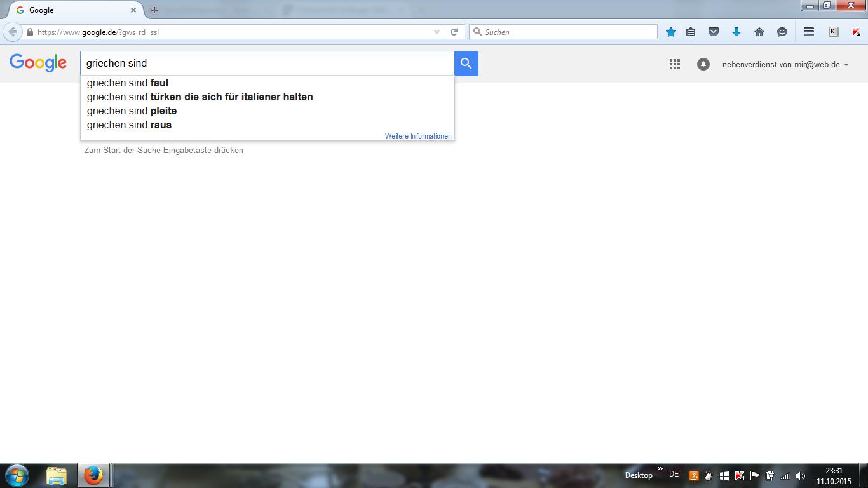Click Firefox taskbar button
The width and height of the screenshot is (868, 488).
click(x=93, y=475)
